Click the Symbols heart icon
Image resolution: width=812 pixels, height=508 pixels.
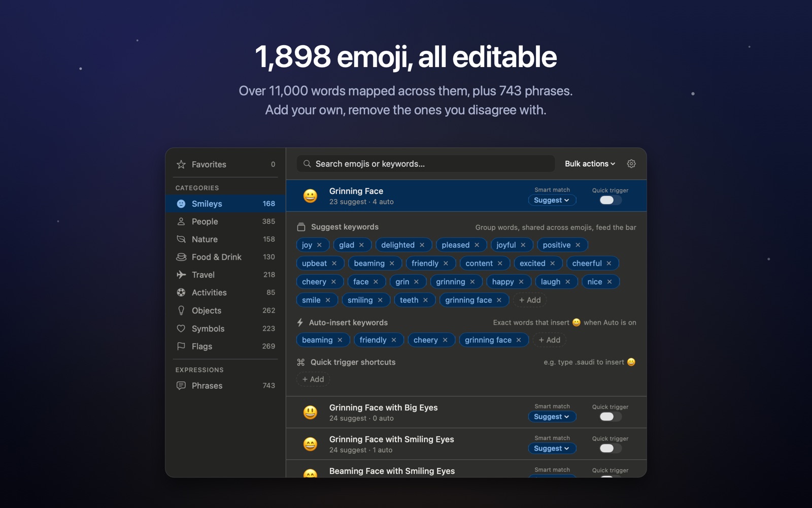(181, 329)
